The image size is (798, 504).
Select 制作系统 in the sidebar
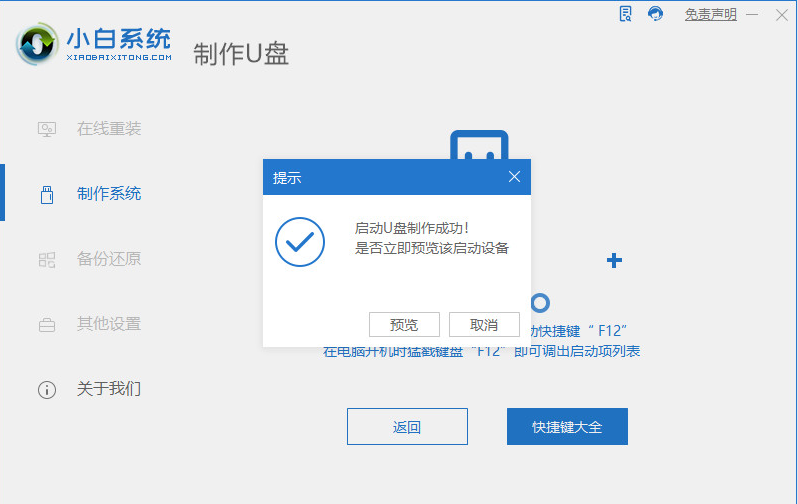(108, 194)
